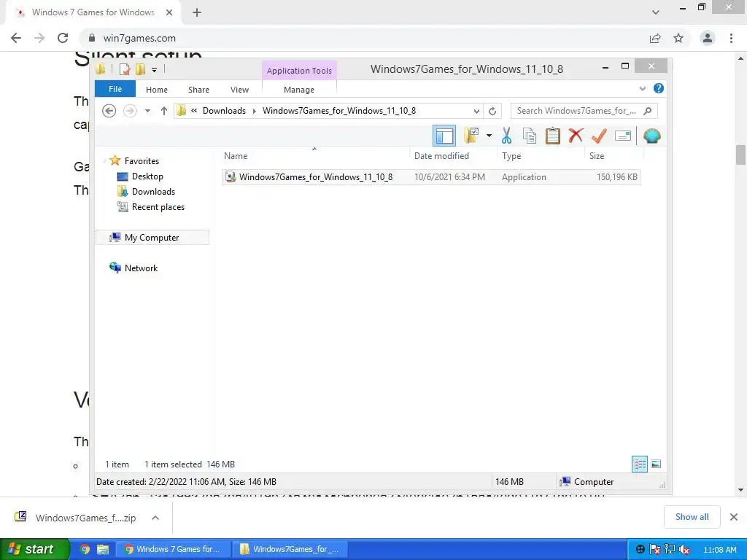The height and width of the screenshot is (560, 747).
Task: Select Network in the navigation pane
Action: point(141,268)
